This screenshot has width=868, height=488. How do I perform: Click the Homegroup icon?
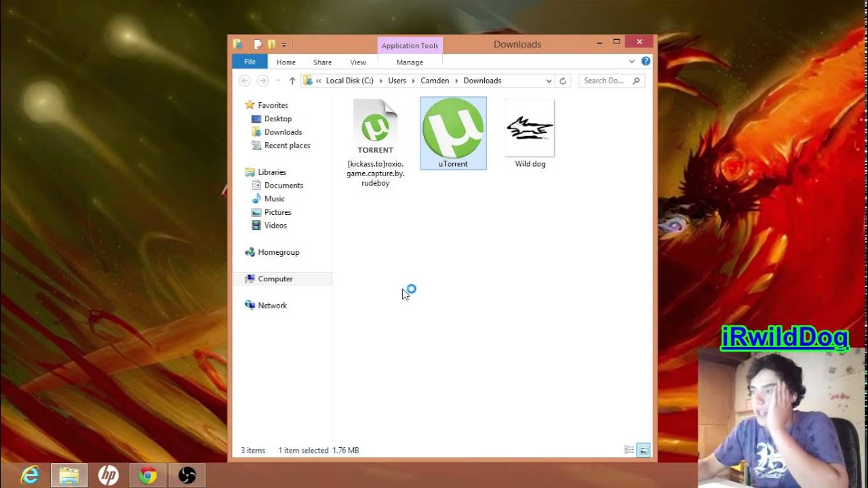250,252
